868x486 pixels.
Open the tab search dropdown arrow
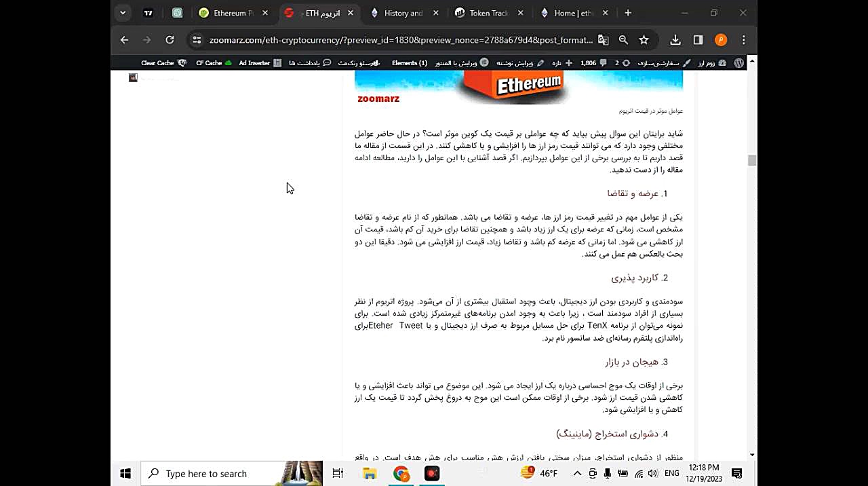[x=123, y=13]
